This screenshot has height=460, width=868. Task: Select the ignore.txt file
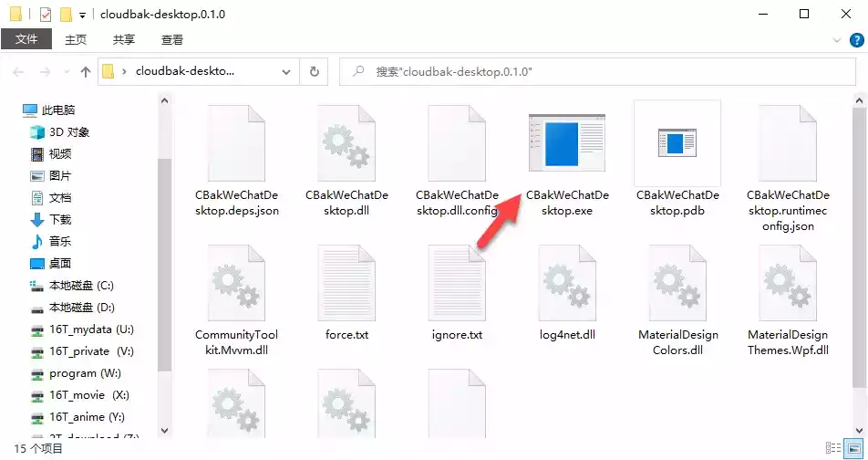(x=457, y=285)
